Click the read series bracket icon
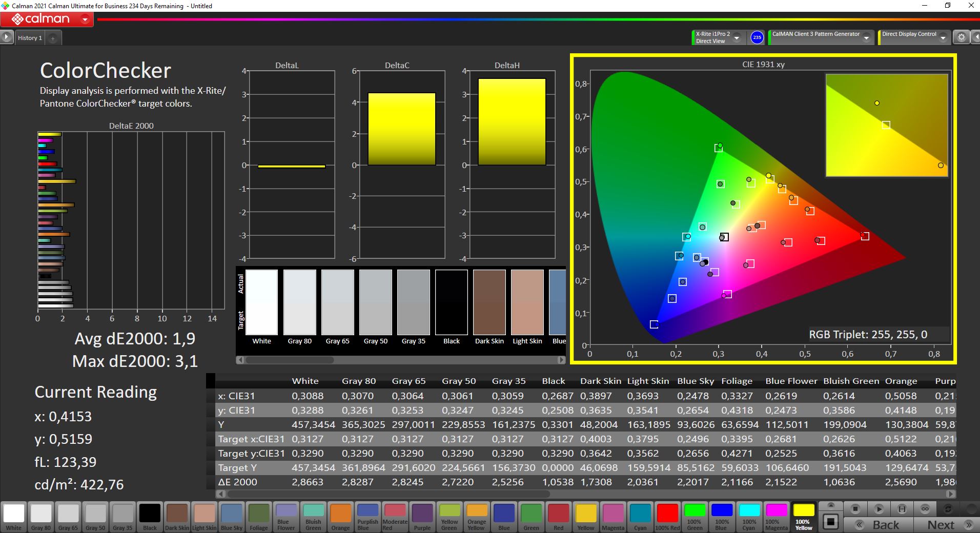This screenshot has height=533, width=980. click(902, 509)
